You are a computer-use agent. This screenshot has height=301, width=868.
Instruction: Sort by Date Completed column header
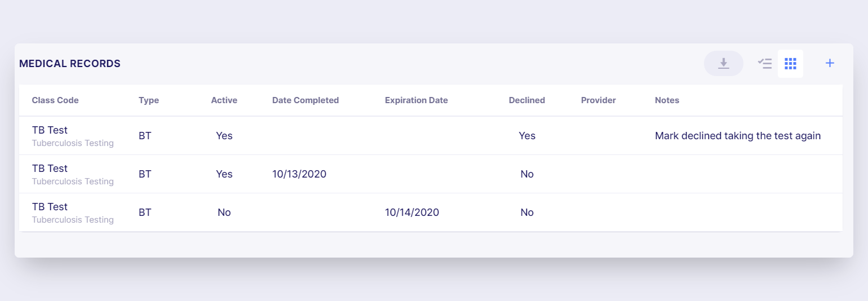coord(305,100)
